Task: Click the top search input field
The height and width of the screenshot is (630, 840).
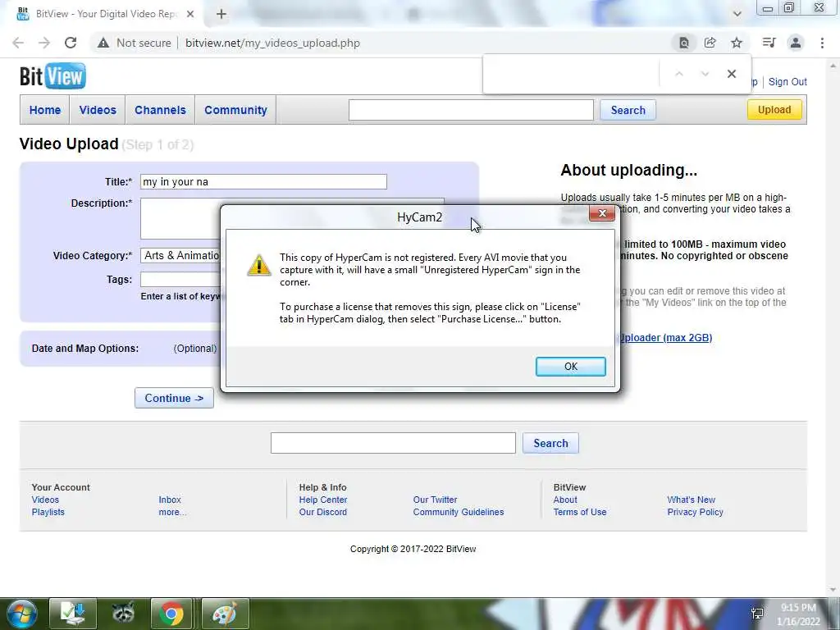Action: click(x=471, y=110)
